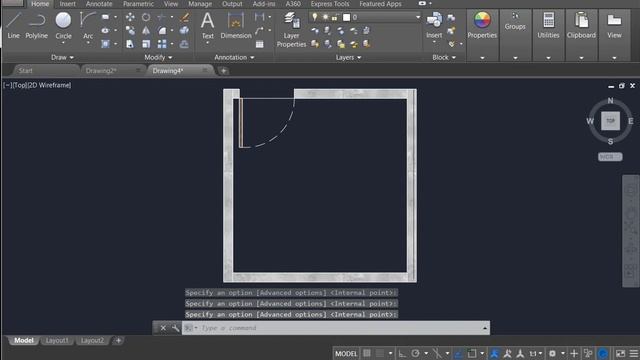Use the Copy tool in Modify panel
This screenshot has height=360, width=640.
(x=130, y=31)
